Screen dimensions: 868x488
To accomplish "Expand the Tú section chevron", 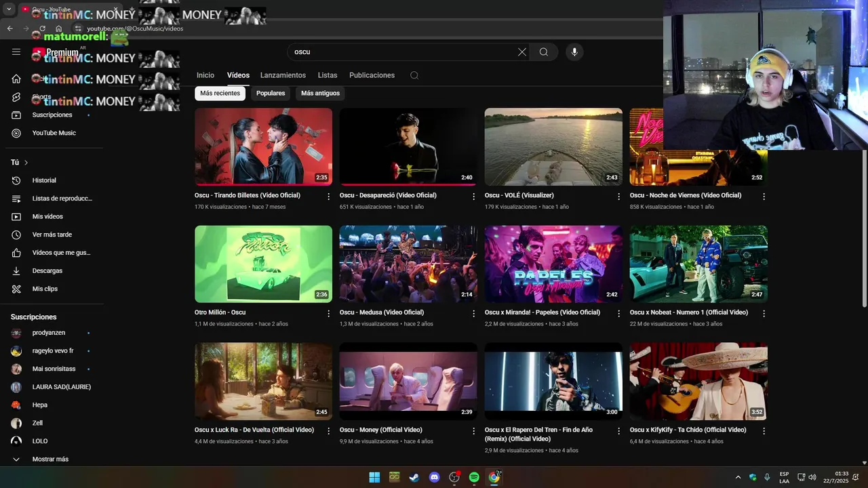I will (26, 163).
